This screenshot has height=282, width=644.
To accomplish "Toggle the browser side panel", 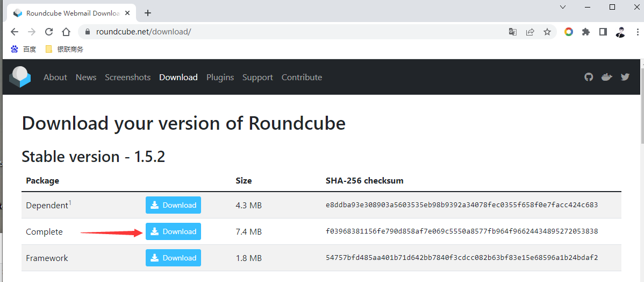I will tap(603, 32).
